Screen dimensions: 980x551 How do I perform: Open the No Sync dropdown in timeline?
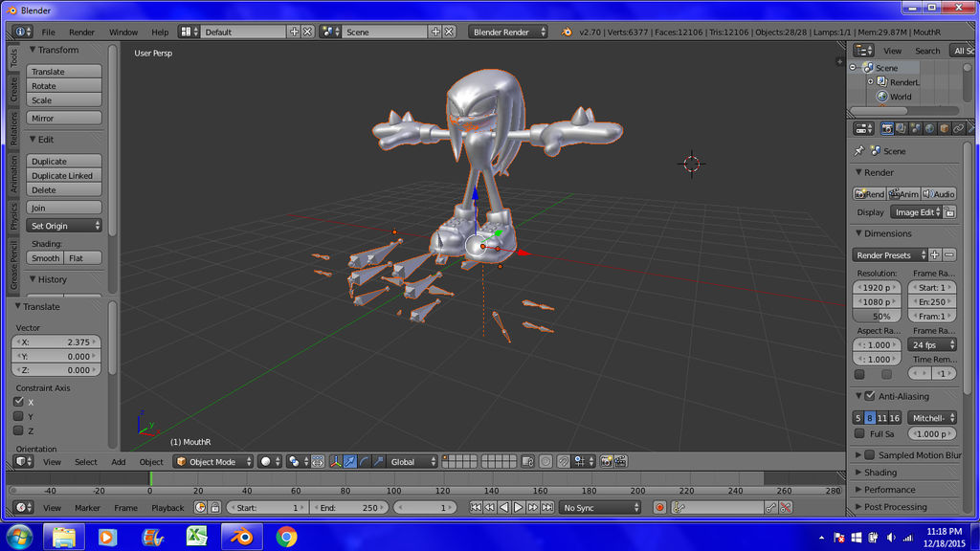[x=599, y=508]
